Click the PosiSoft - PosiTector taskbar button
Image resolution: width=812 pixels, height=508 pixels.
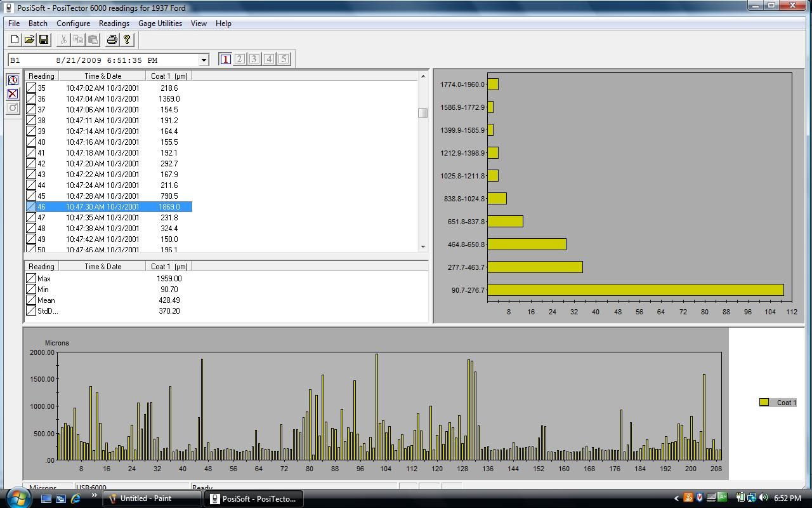253,498
